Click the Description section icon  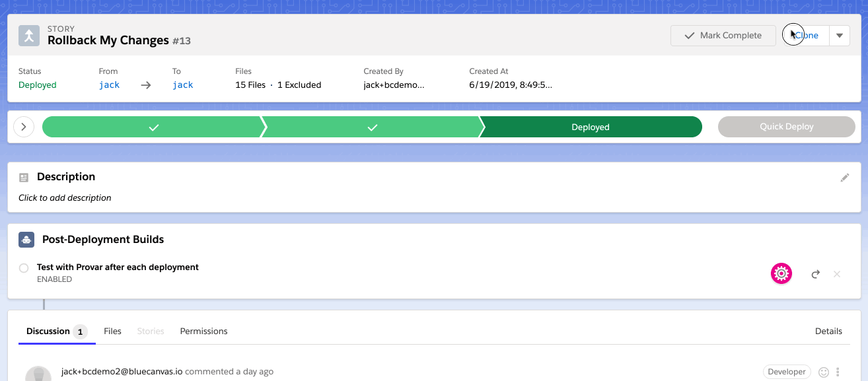[24, 177]
